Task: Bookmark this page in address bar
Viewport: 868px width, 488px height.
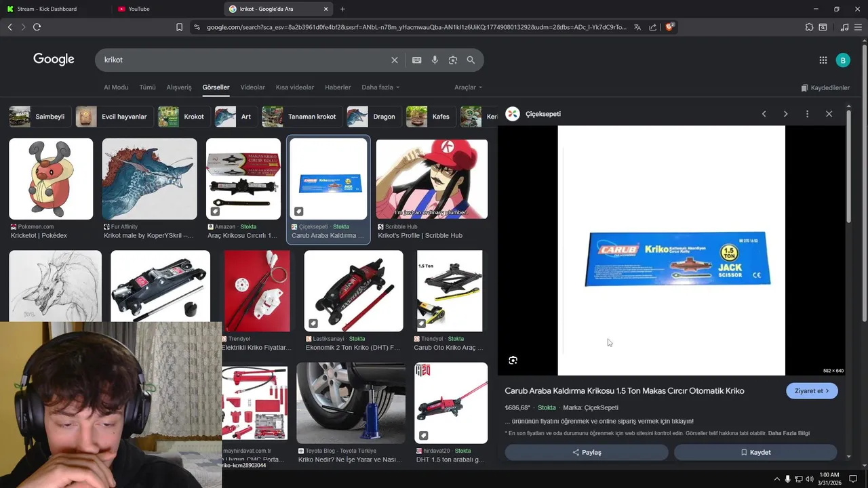Action: point(179,27)
